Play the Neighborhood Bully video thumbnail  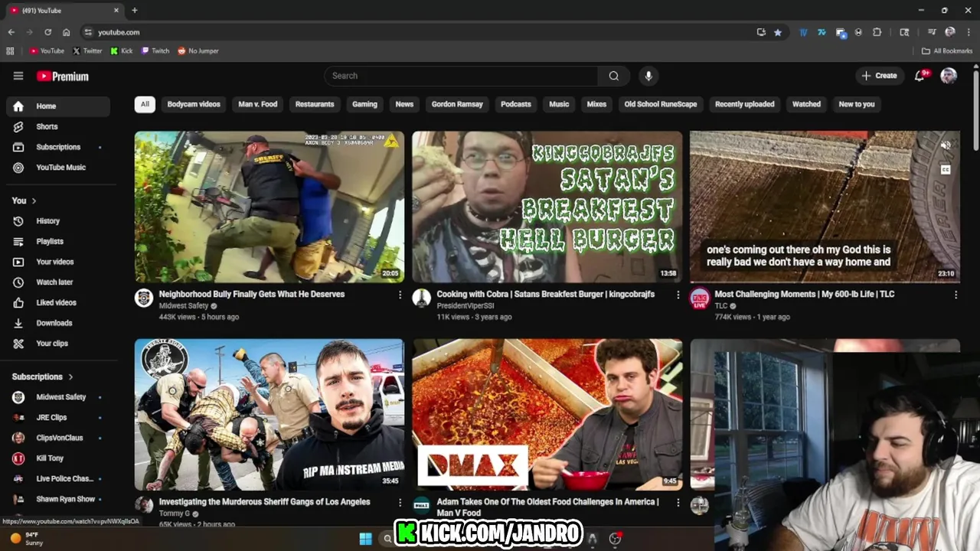click(269, 207)
